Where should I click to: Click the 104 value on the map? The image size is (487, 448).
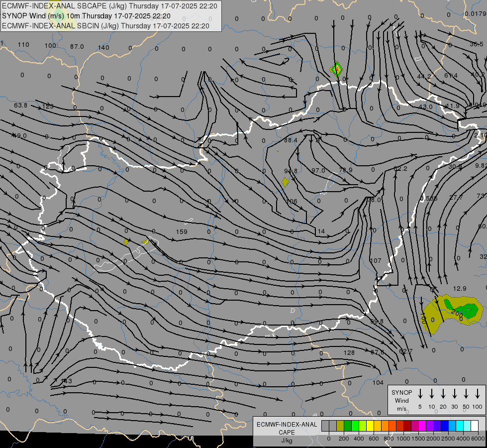tap(378, 382)
